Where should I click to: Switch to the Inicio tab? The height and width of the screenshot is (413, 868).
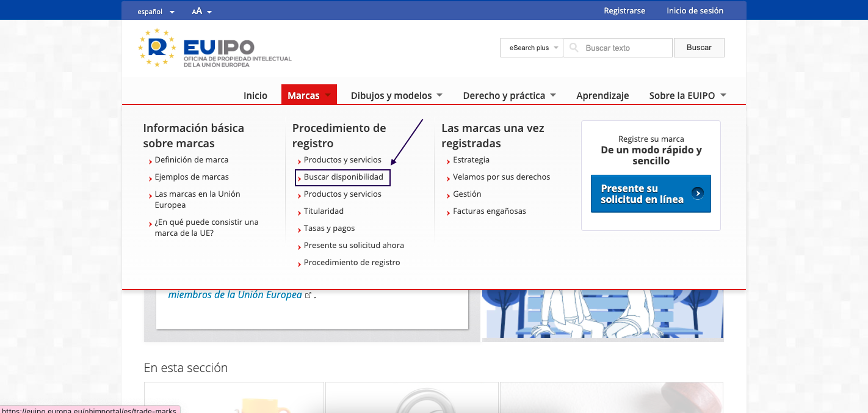pos(255,95)
